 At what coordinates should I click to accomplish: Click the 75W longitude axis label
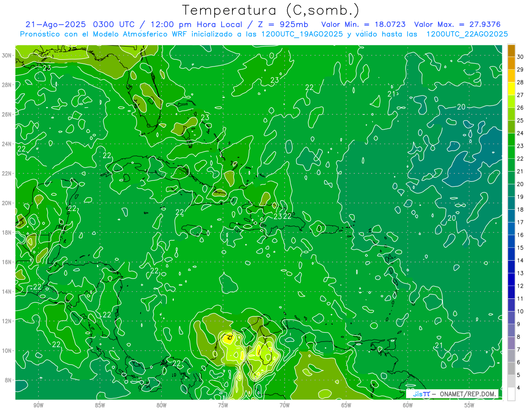click(223, 405)
